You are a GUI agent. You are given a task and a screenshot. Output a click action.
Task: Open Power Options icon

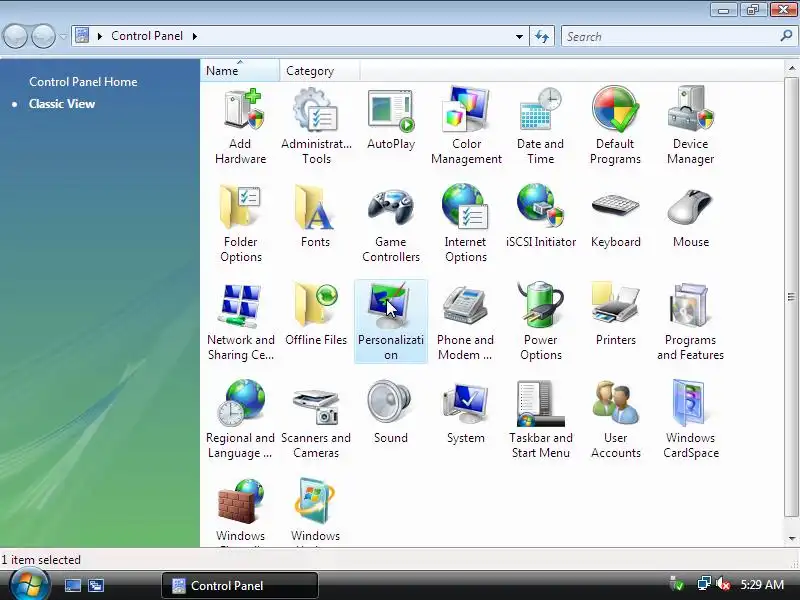coord(541,322)
